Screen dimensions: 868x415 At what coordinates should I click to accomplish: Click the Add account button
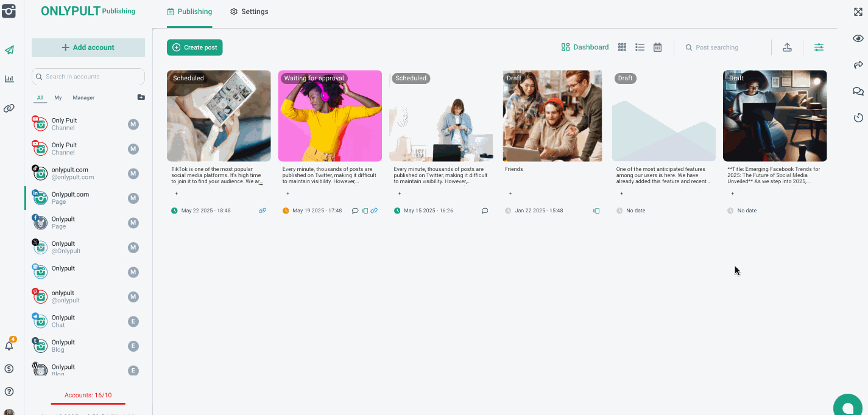(x=88, y=47)
